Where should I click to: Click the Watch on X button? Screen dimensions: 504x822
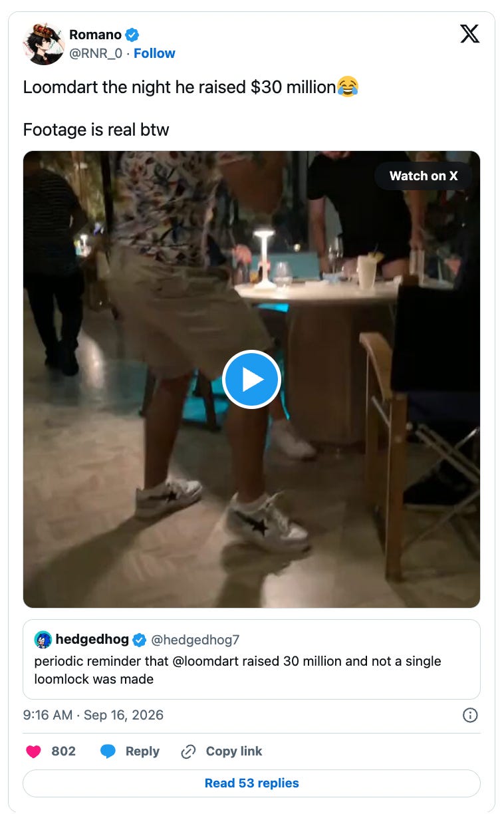(x=424, y=176)
